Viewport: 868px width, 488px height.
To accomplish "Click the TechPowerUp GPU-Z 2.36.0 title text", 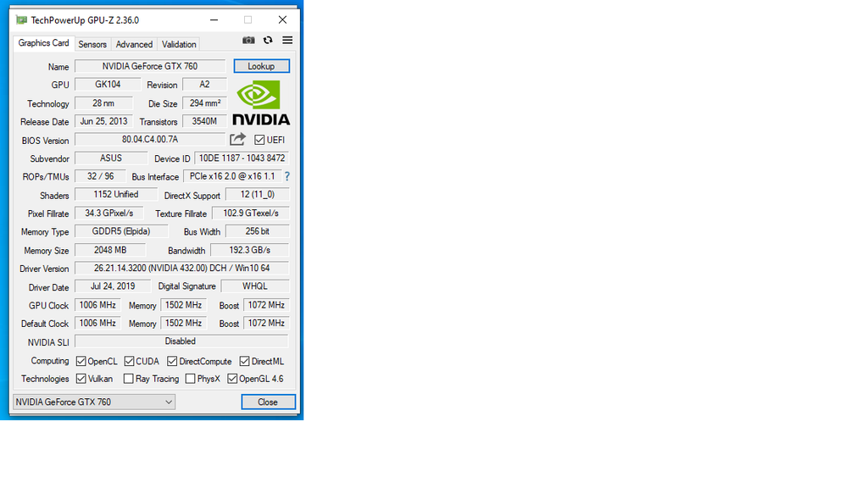I will point(85,20).
